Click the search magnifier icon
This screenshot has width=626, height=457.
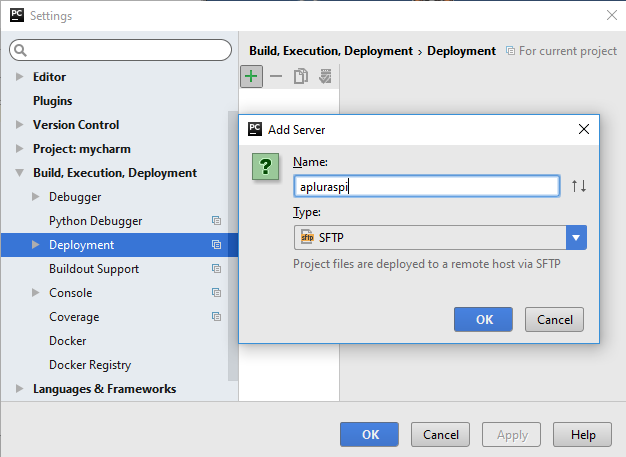20,50
